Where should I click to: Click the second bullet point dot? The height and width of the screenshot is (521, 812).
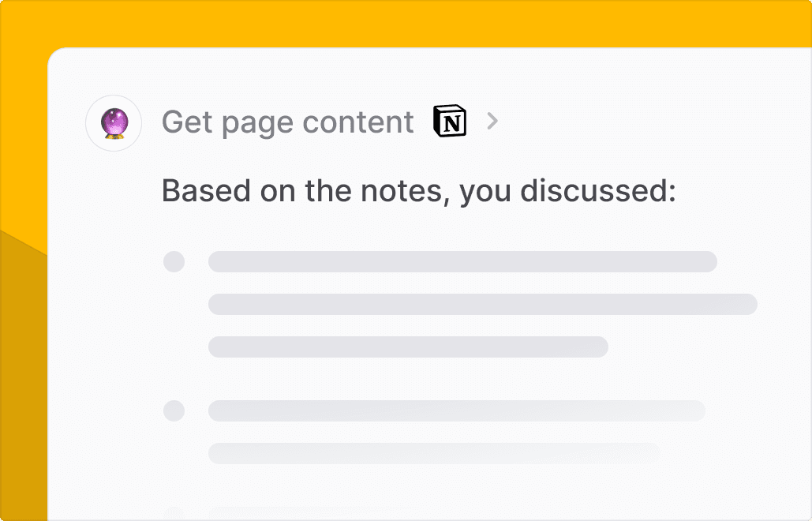tap(174, 410)
